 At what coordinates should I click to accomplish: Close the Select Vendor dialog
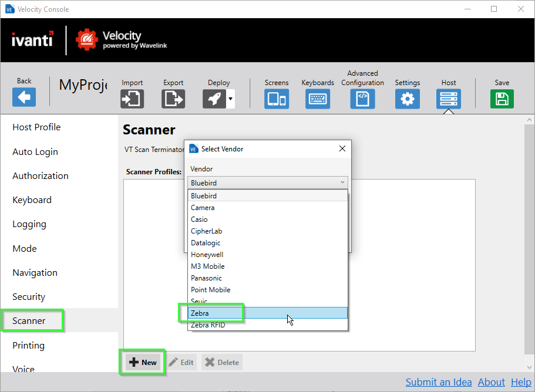pos(342,149)
